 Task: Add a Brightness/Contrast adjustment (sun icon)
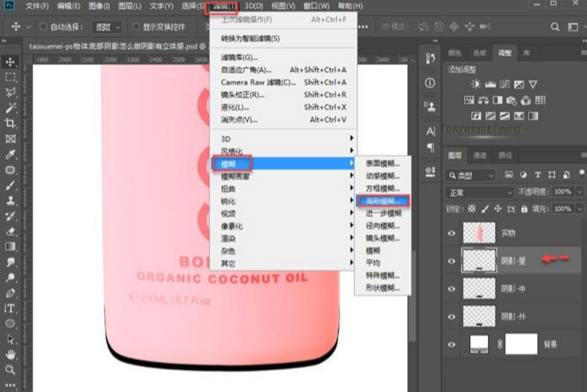coord(476,84)
